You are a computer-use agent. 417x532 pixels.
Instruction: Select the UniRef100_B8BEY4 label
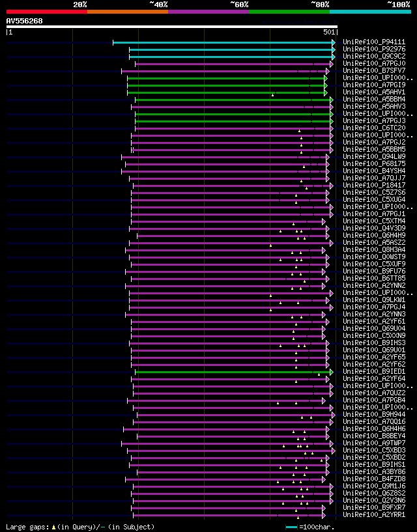[x=374, y=436]
